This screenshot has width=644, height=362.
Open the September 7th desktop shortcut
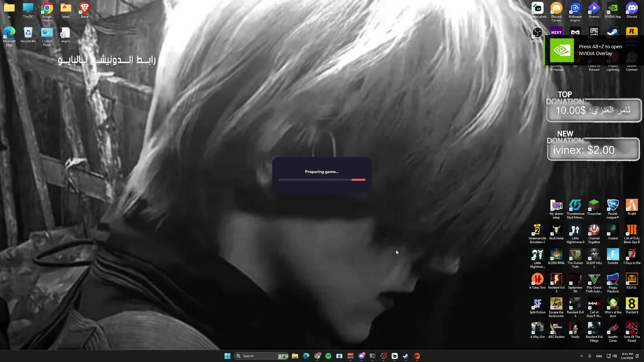(575, 283)
